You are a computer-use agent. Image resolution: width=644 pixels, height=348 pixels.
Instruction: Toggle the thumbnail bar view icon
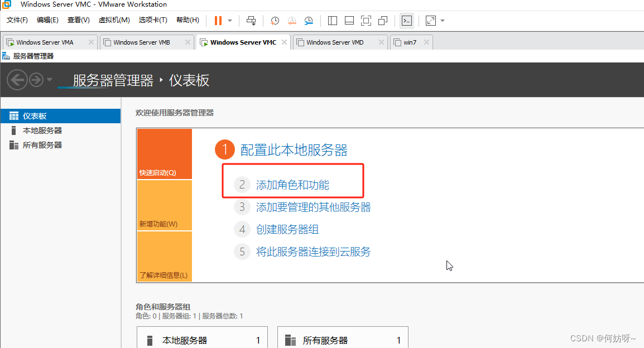[x=349, y=21]
